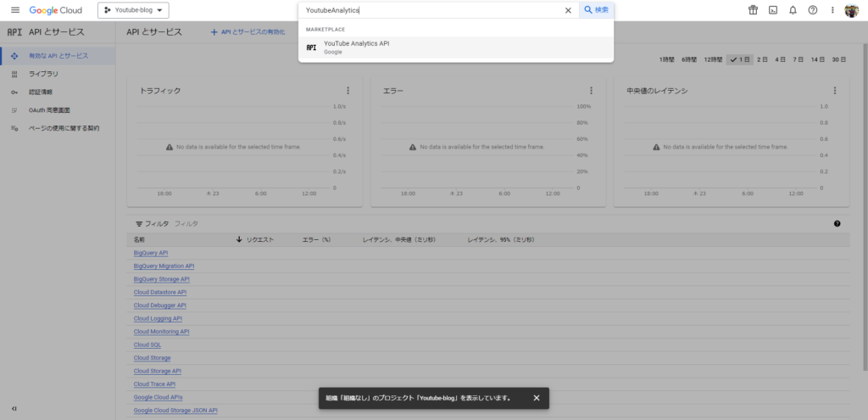Open the Google Cloud APIs link

159,397
